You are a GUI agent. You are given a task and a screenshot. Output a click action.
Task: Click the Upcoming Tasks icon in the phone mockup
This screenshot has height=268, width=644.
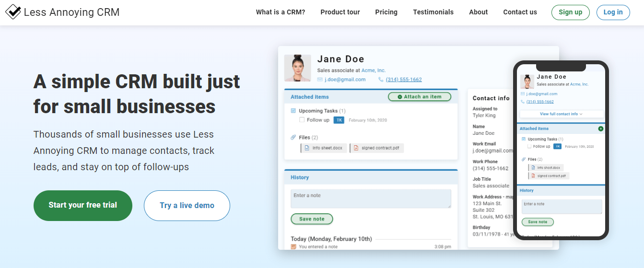(523, 139)
